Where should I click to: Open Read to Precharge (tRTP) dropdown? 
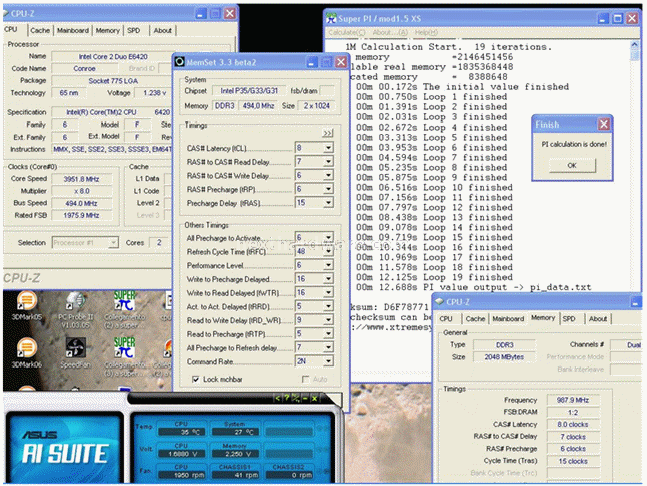328,333
